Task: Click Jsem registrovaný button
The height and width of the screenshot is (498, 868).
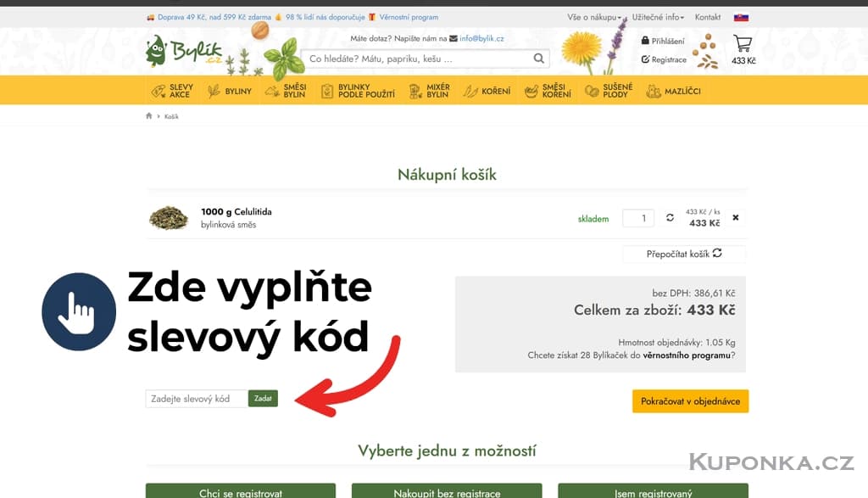Action: coord(654,491)
